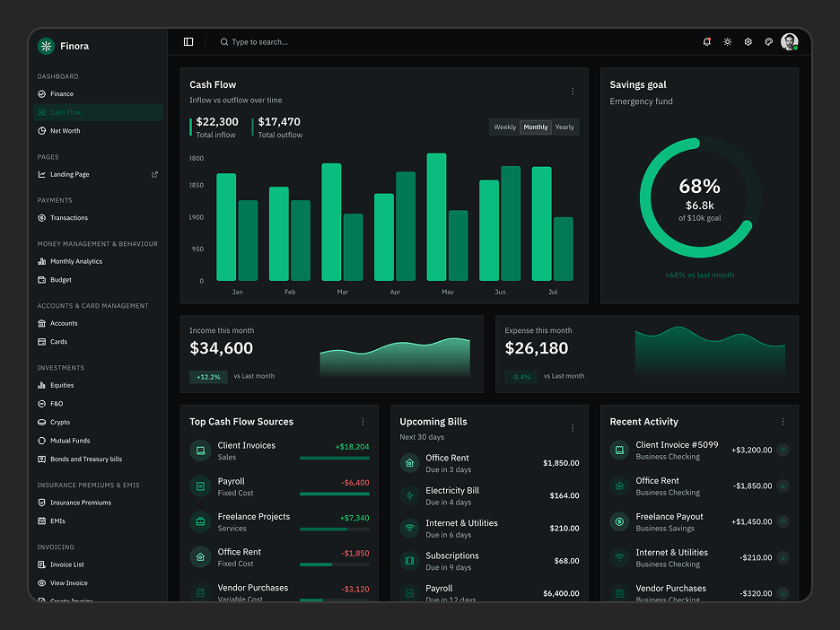Image resolution: width=840 pixels, height=630 pixels.
Task: Switch theme with the sun icon
Action: 728,42
